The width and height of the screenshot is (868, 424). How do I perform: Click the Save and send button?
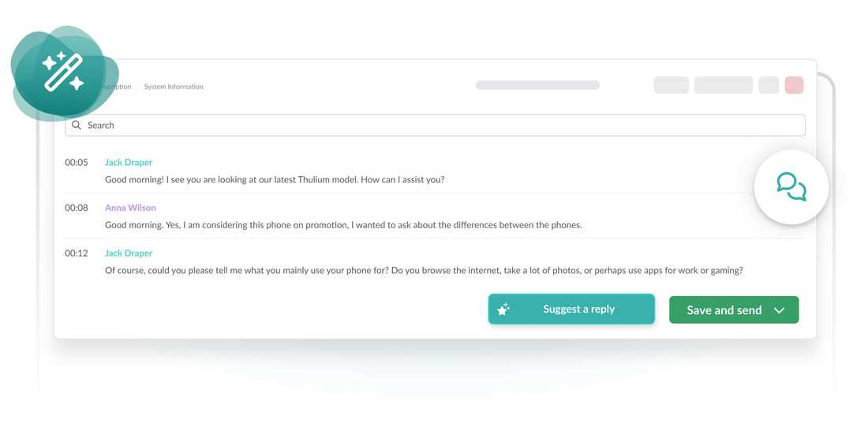point(724,310)
